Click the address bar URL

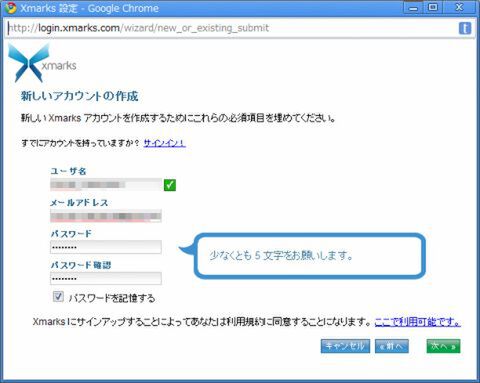[x=138, y=28]
